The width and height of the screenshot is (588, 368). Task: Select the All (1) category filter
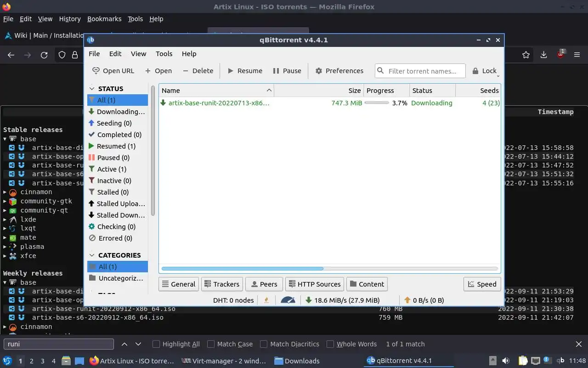tap(118, 267)
